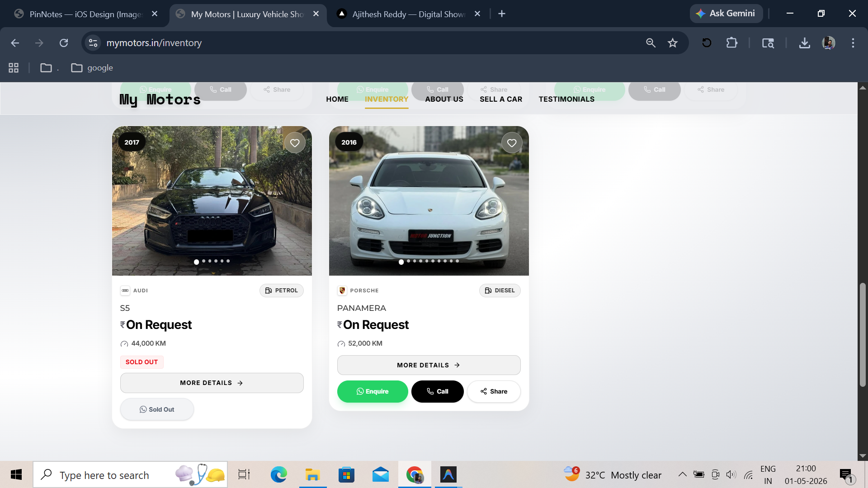Viewport: 868px width, 488px height.
Task: Open Microsoft Store from taskbar
Action: click(346, 474)
